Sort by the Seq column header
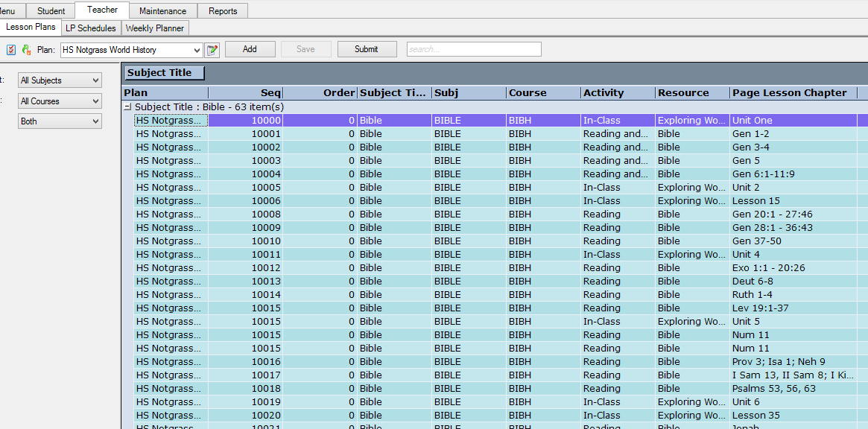This screenshot has width=868, height=429. click(x=245, y=93)
